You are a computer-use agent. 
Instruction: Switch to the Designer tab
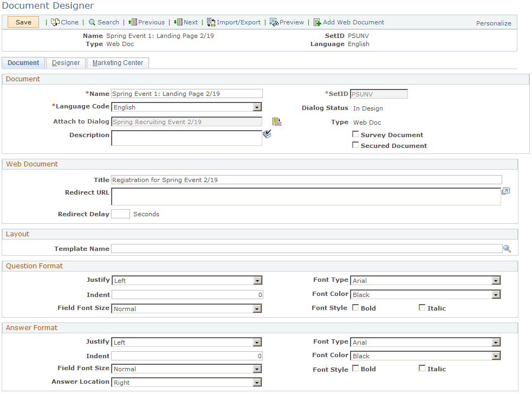tap(66, 63)
